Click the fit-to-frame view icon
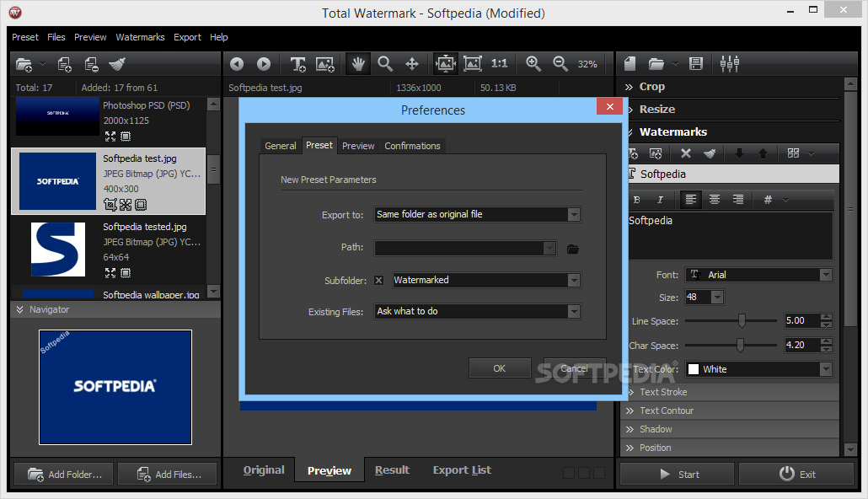Viewport: 868px width, 499px height. pyautogui.click(x=472, y=64)
